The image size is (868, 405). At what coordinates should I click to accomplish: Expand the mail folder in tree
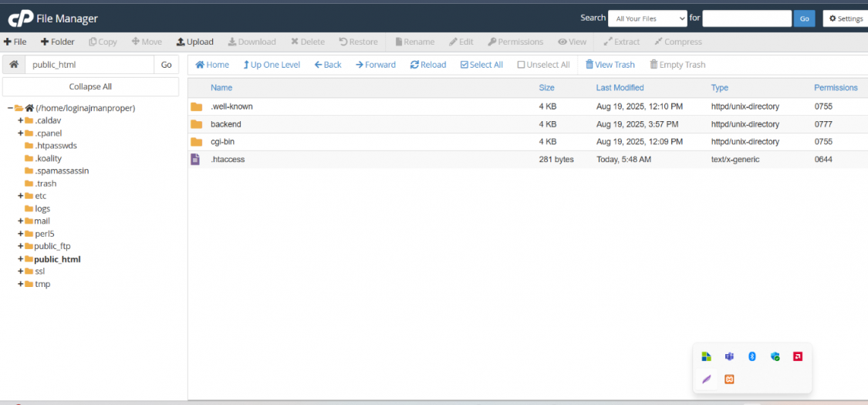21,221
